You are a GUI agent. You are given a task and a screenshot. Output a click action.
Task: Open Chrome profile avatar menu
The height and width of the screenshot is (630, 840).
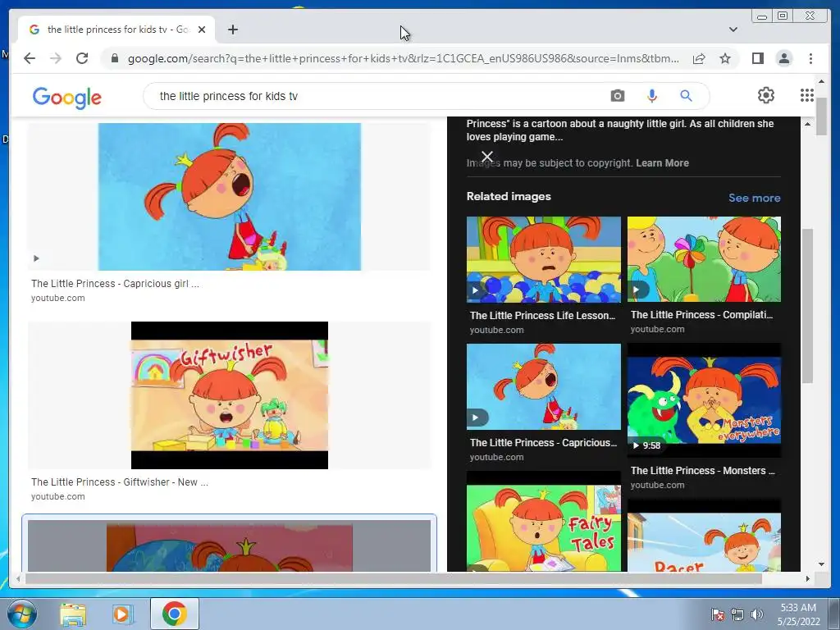[x=783, y=58]
